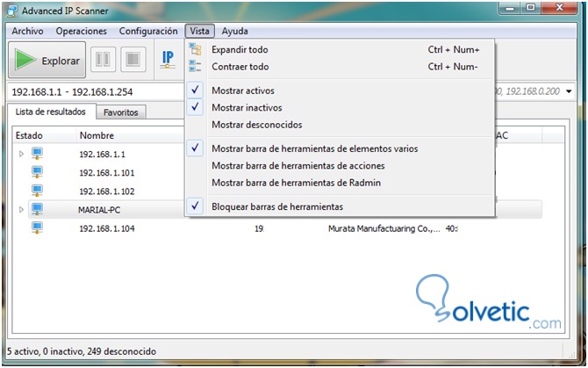The height and width of the screenshot is (368, 588).
Task: Click the stop scan toolbar icon
Action: [133, 59]
